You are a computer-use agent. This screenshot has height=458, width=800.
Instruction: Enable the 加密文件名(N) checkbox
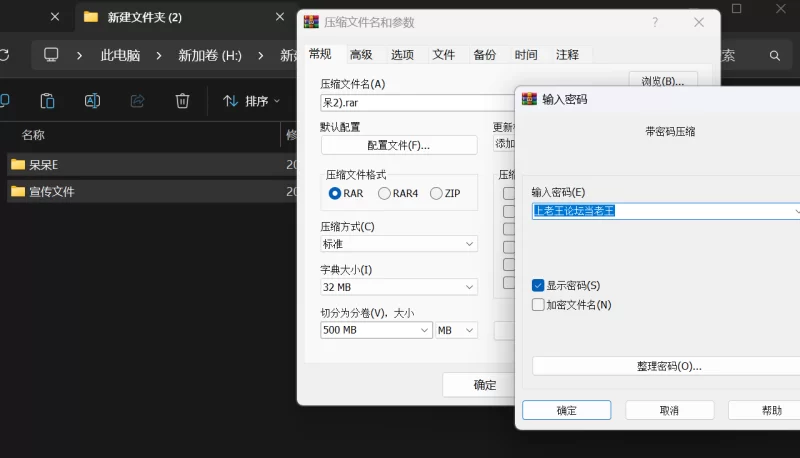tap(538, 305)
